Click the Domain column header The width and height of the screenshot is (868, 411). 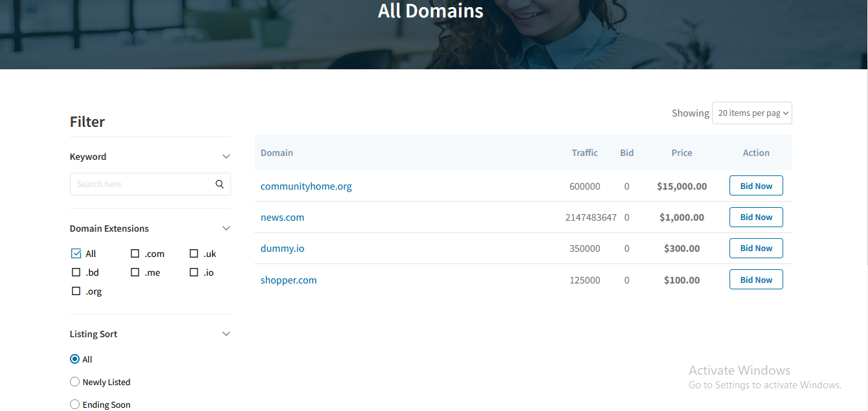[x=277, y=153]
